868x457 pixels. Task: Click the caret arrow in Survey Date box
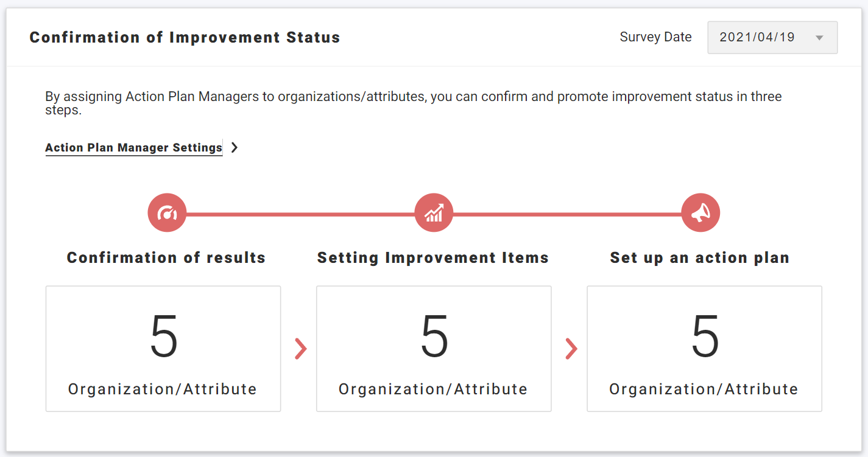click(x=819, y=38)
